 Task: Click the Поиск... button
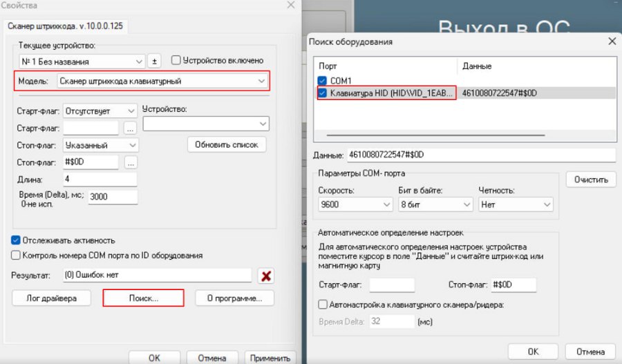[144, 298]
